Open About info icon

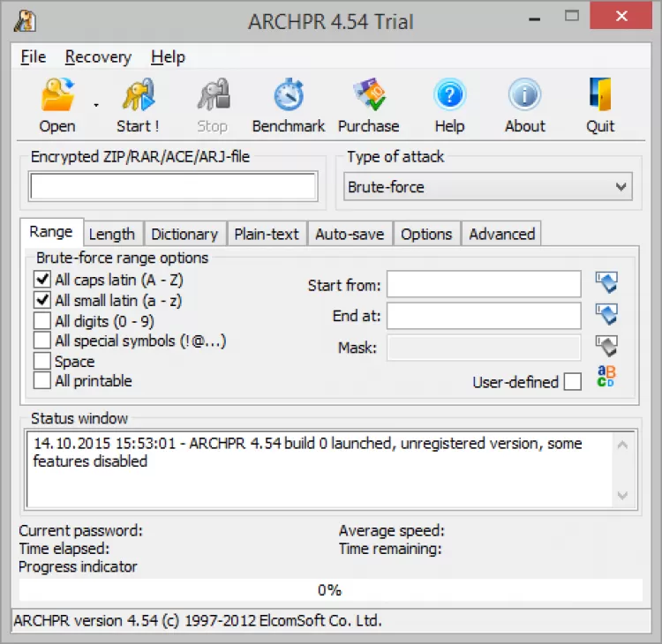(525, 94)
